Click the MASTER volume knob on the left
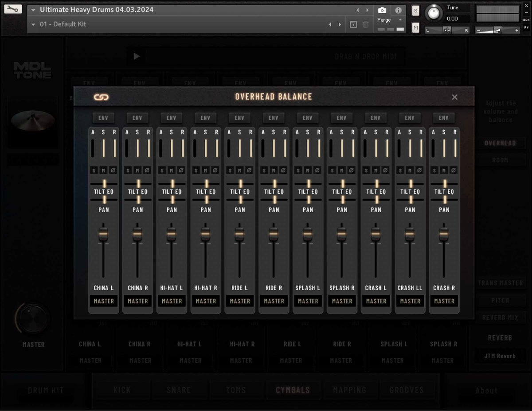The image size is (532, 411). pyautogui.click(x=33, y=318)
